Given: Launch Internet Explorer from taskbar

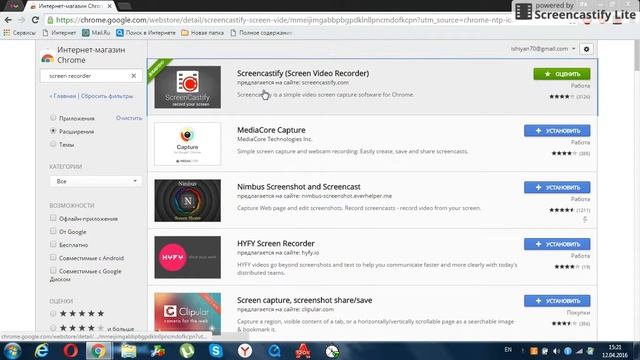Looking at the screenshot, I should pyautogui.click(x=41, y=351).
